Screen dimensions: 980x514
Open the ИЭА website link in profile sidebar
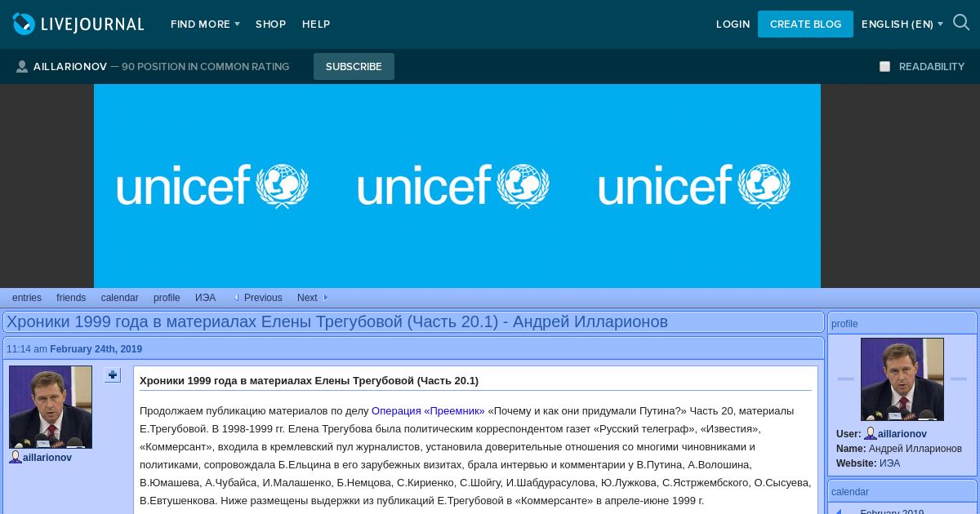coord(889,463)
